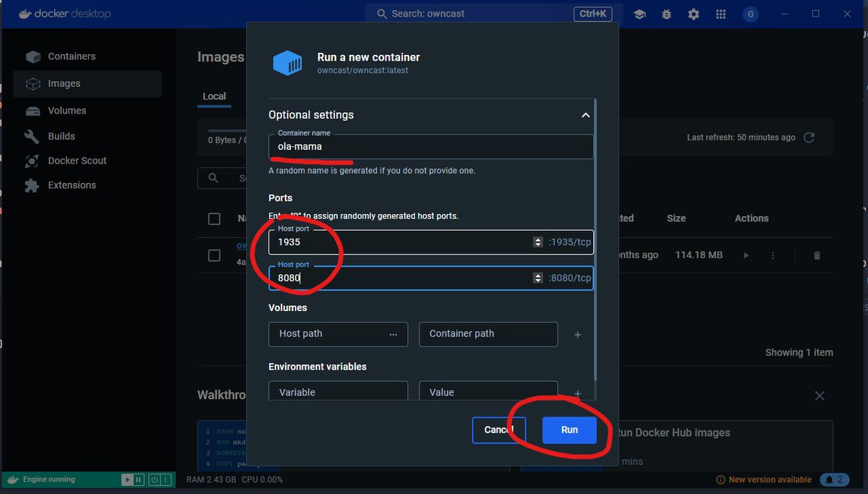Run the owncast image from the Actions column
868x494 pixels.
pos(746,255)
